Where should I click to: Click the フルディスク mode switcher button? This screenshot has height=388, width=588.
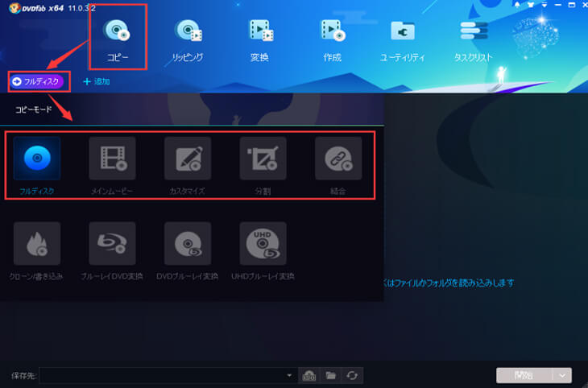(x=36, y=81)
